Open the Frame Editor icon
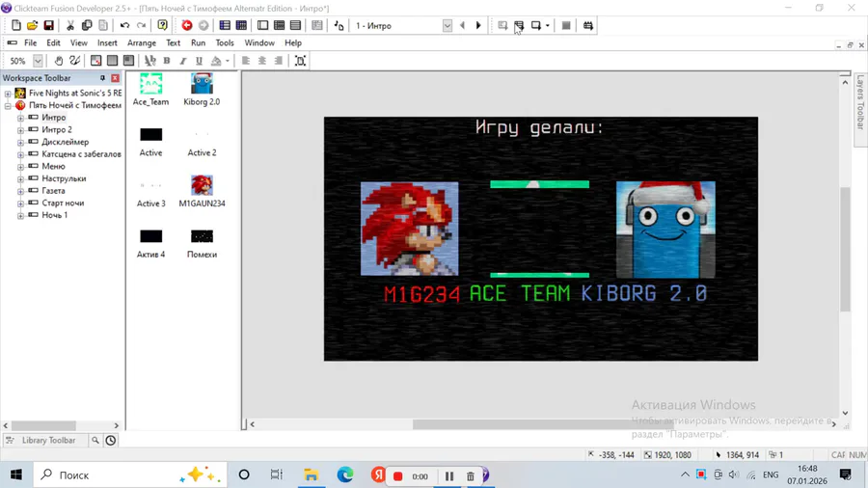The width and height of the screenshot is (868, 488). tap(263, 25)
